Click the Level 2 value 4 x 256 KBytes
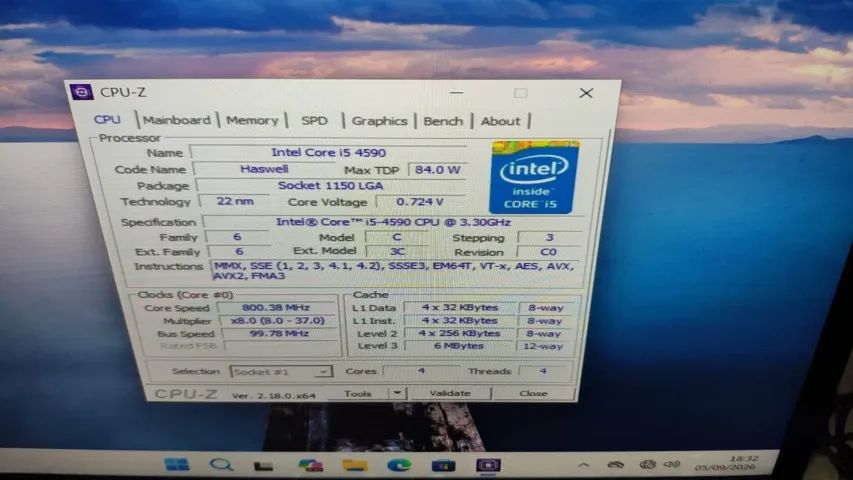853x480 pixels. coord(459,333)
